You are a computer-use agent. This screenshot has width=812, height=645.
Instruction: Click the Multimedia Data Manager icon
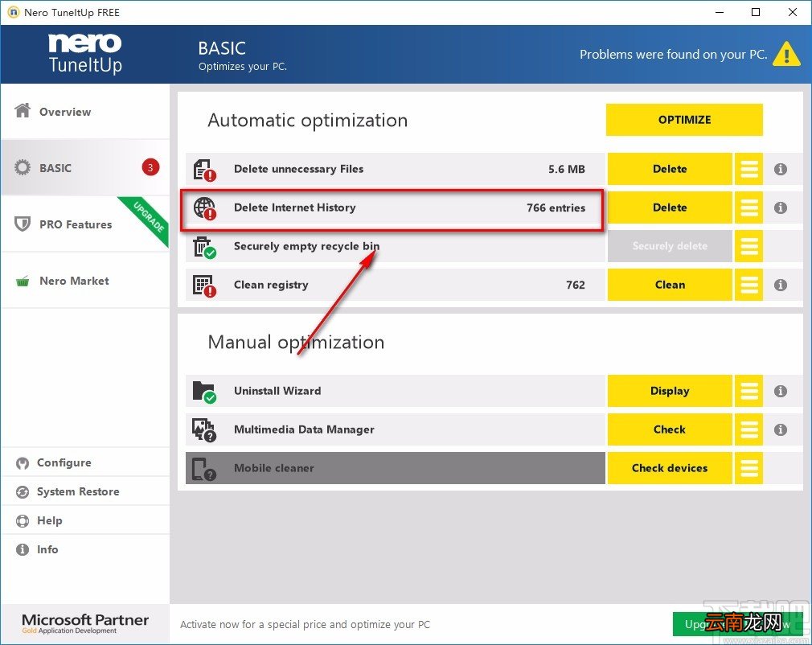(x=204, y=430)
